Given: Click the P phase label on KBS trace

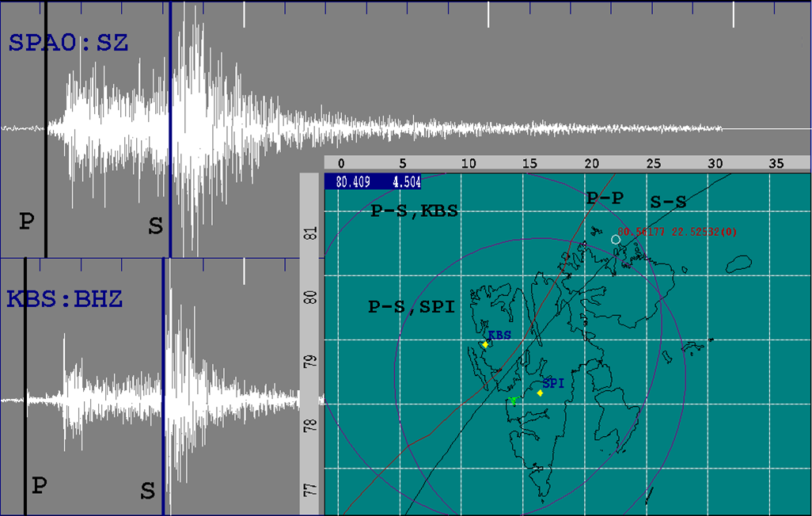Looking at the screenshot, I should coord(40,485).
